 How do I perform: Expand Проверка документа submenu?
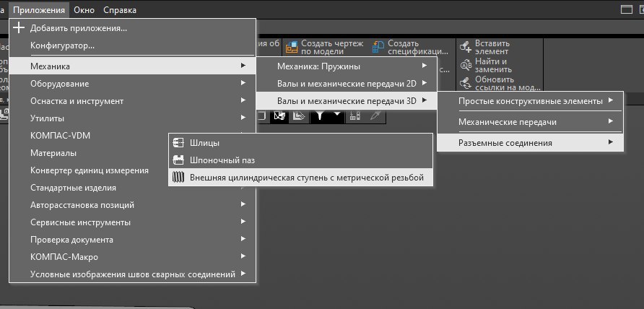pos(132,240)
